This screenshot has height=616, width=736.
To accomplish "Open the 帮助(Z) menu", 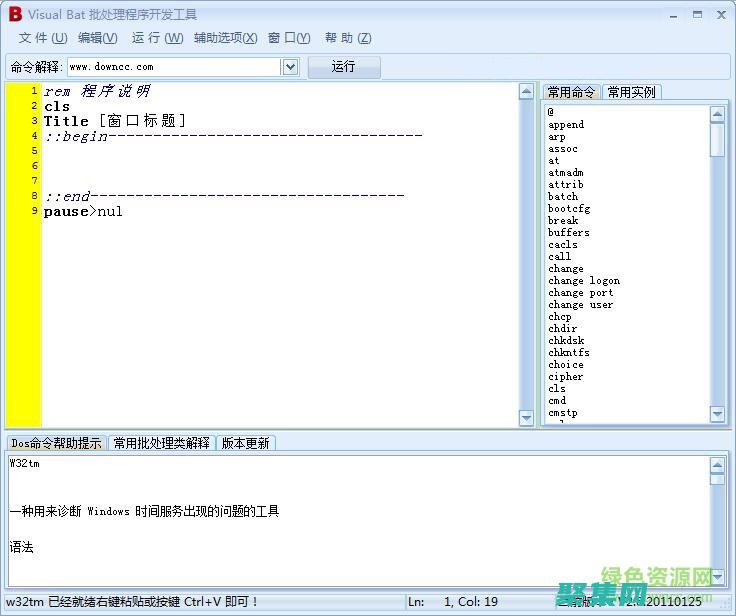I will click(x=347, y=38).
